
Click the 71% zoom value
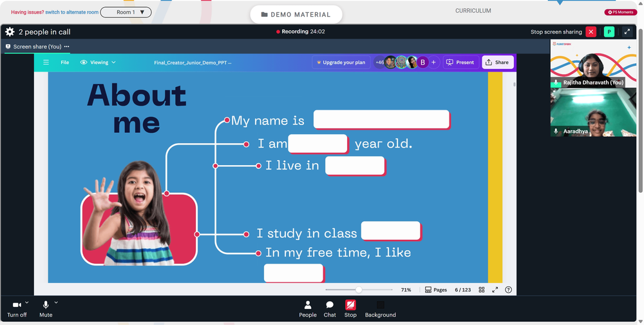pyautogui.click(x=406, y=290)
